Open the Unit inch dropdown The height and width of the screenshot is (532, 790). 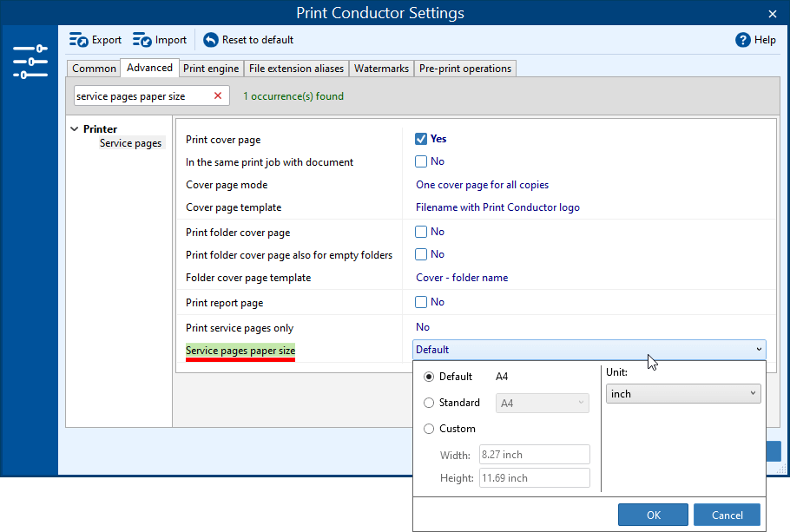682,394
